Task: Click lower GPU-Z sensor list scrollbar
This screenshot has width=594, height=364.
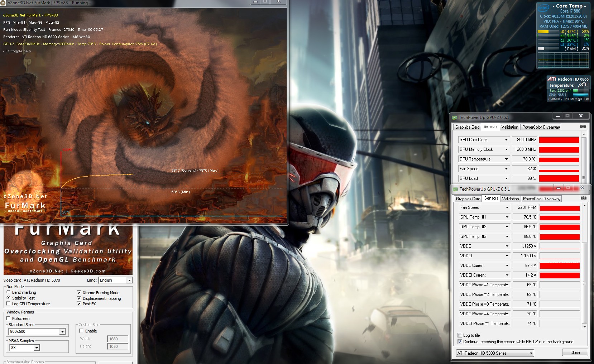Action: (x=585, y=283)
